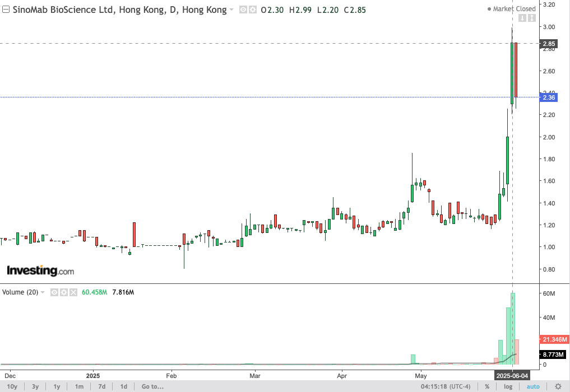Click the Volume (20) indicator title
Image resolution: width=570 pixels, height=392 pixels.
pyautogui.click(x=20, y=292)
